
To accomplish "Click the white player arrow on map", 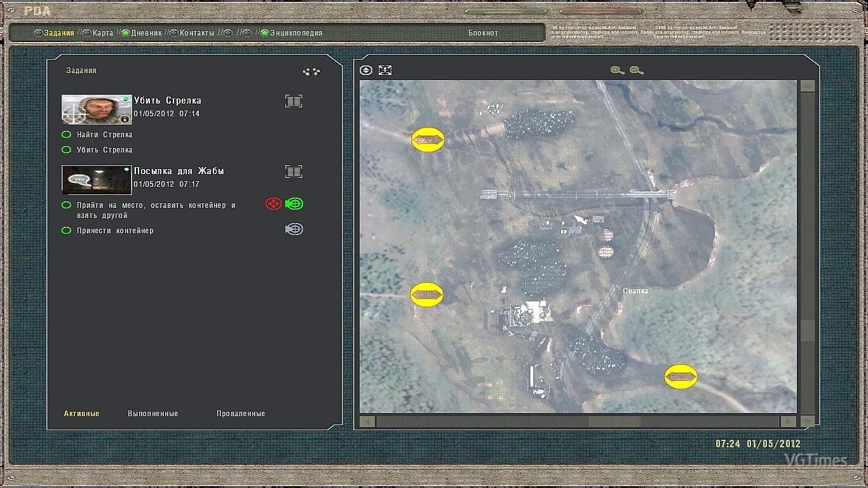I will click(x=580, y=220).
